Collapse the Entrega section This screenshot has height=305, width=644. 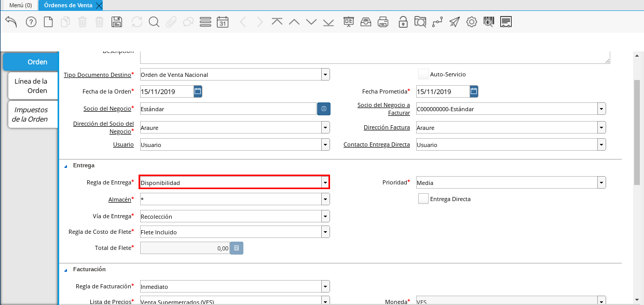tap(66, 166)
